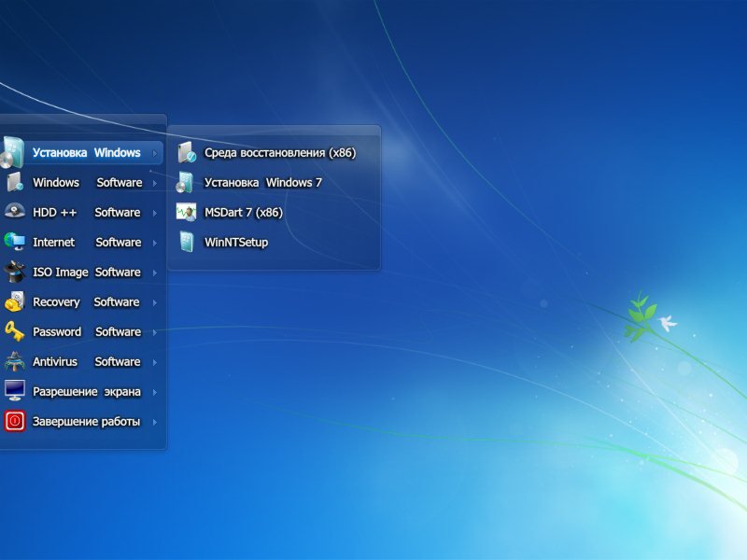Click the Установка Windows 7 icon

[185, 182]
